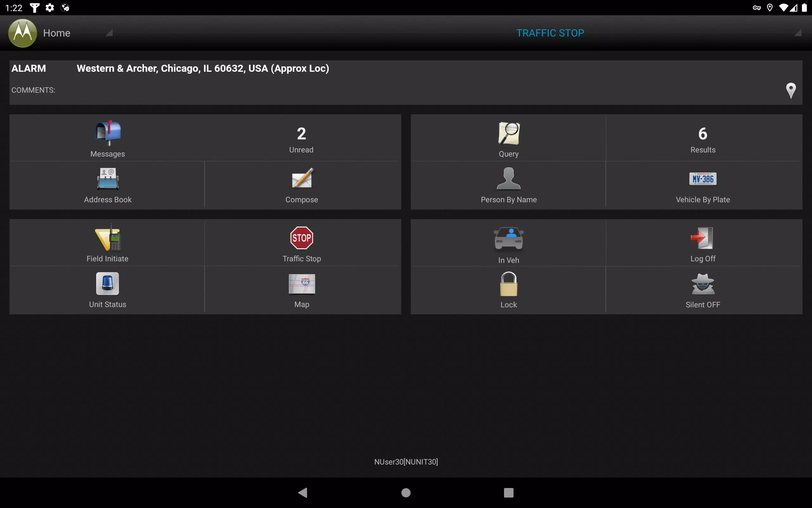
Task: Tap the COMMENTS: label
Action: tap(33, 90)
